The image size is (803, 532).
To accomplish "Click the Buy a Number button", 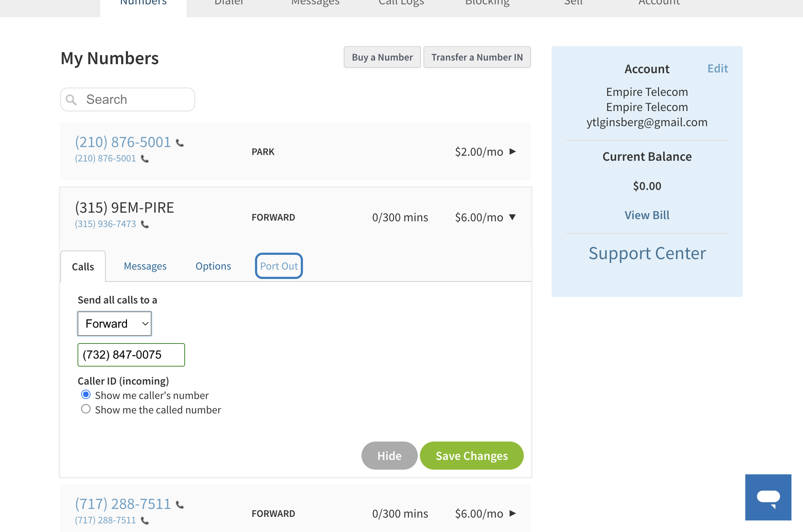I will (382, 57).
